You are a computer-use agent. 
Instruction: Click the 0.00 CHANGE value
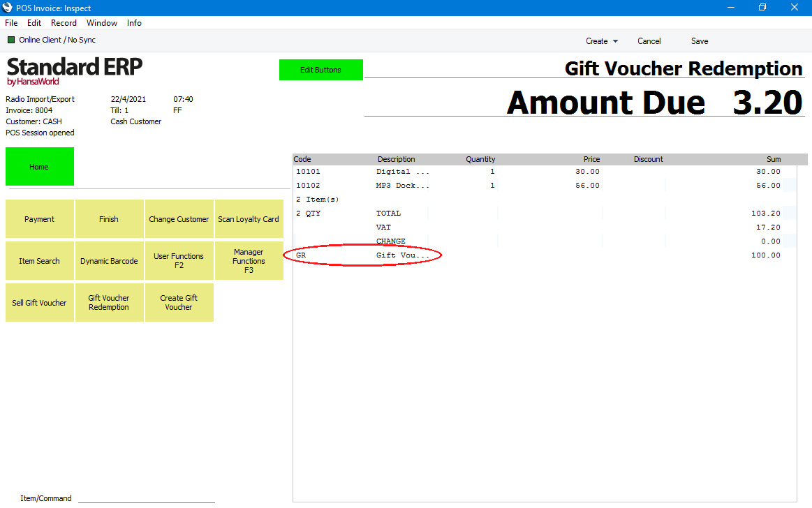771,241
